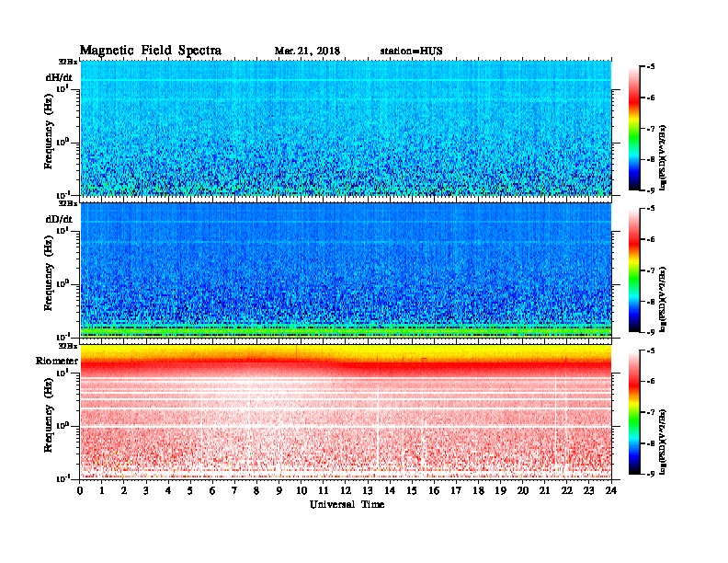Click the "station=HUS" label
Image resolution: width=728 pixels, height=563 pixels.
click(412, 52)
